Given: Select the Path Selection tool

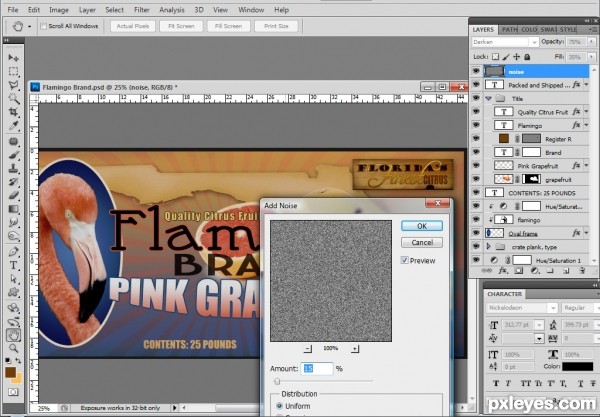Looking at the screenshot, I should tap(13, 279).
